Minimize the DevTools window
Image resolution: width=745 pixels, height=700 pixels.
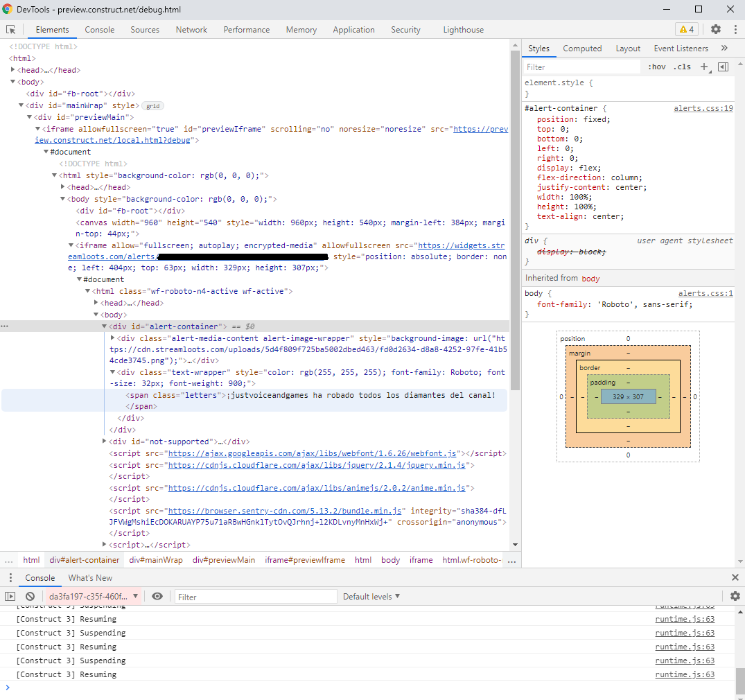(667, 10)
